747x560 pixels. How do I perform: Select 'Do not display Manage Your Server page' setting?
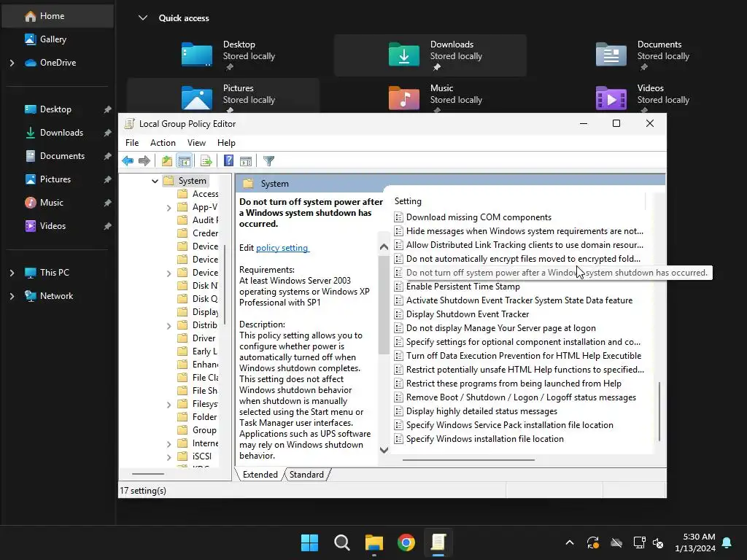pyautogui.click(x=500, y=328)
